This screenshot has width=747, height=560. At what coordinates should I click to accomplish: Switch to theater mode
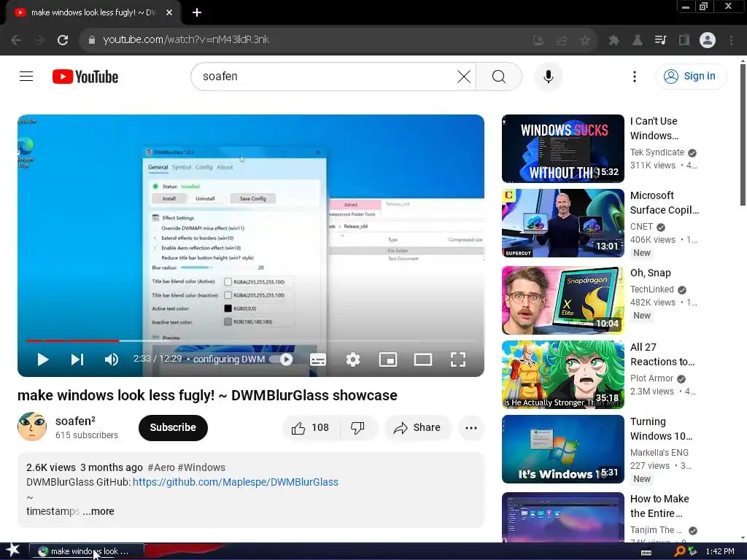coord(423,359)
